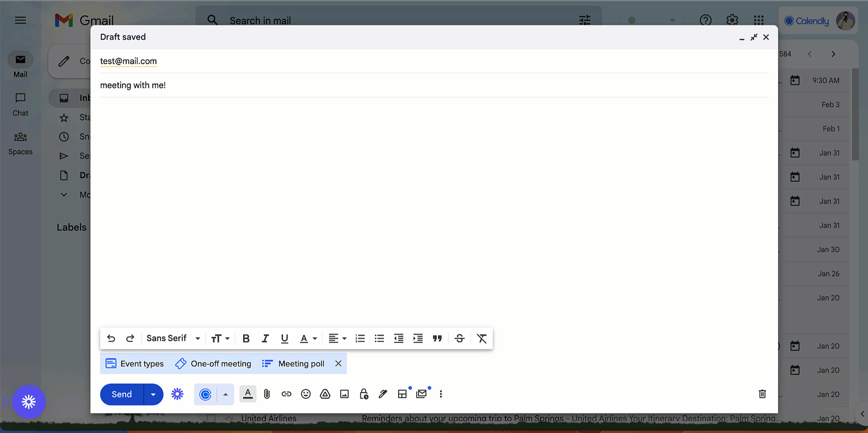Open the emoji picker

click(x=306, y=394)
